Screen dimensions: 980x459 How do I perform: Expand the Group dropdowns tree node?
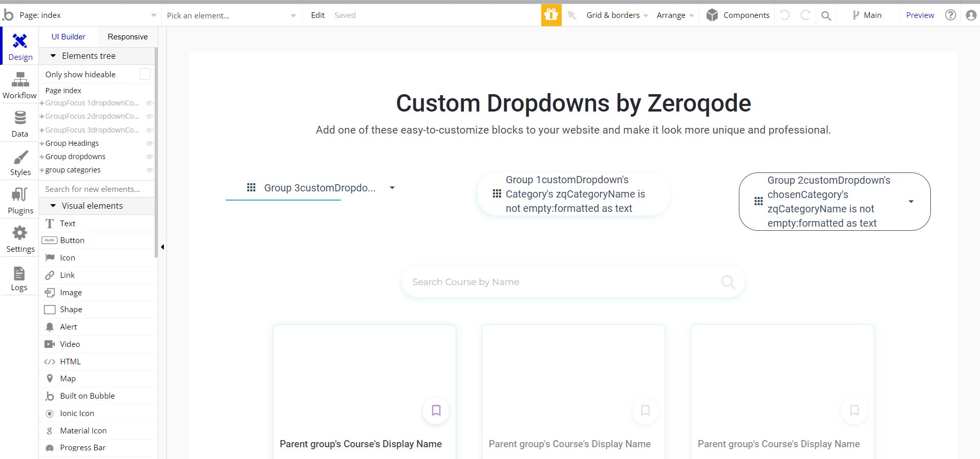pyautogui.click(x=42, y=157)
